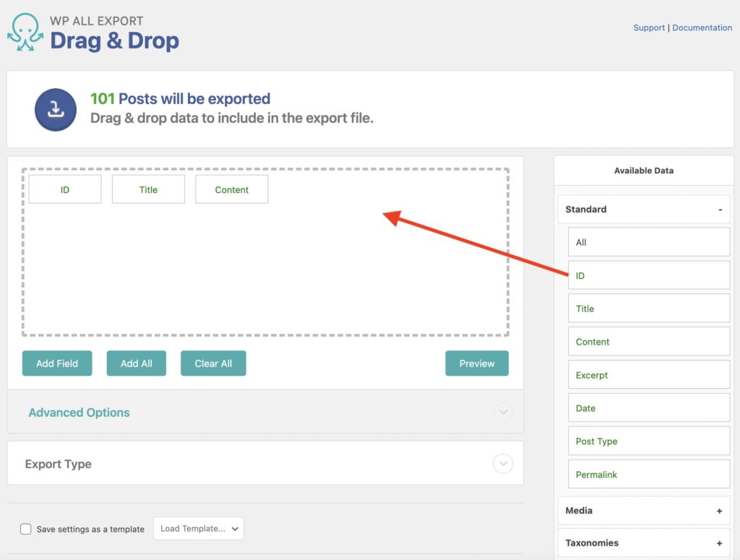Expand the Advanced Options section

point(78,412)
